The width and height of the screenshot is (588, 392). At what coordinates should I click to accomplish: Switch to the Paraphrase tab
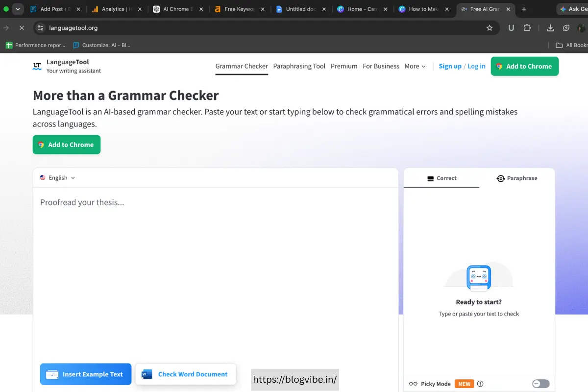point(517,178)
